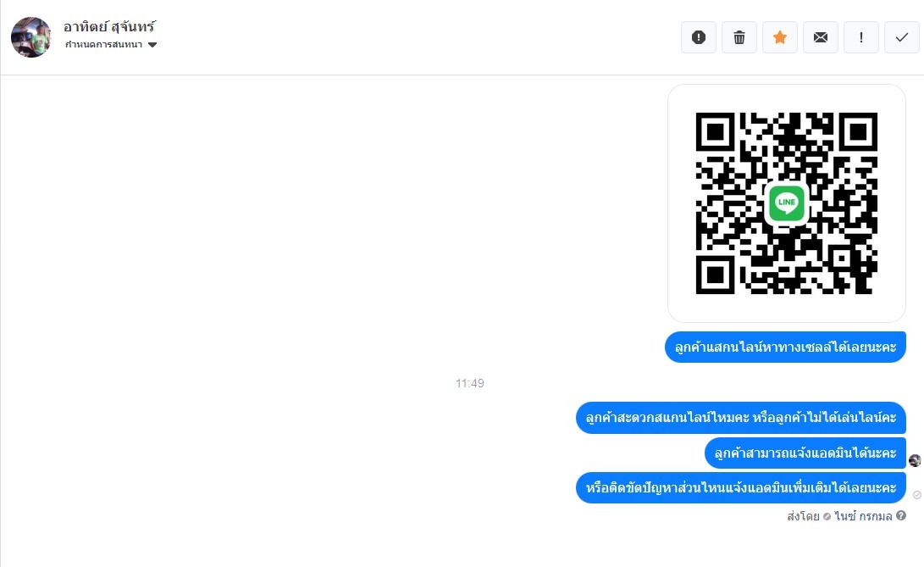Image resolution: width=924 pixels, height=567 pixels.
Task: Flag conversation with plain exclamation mark button
Action: click(x=861, y=37)
